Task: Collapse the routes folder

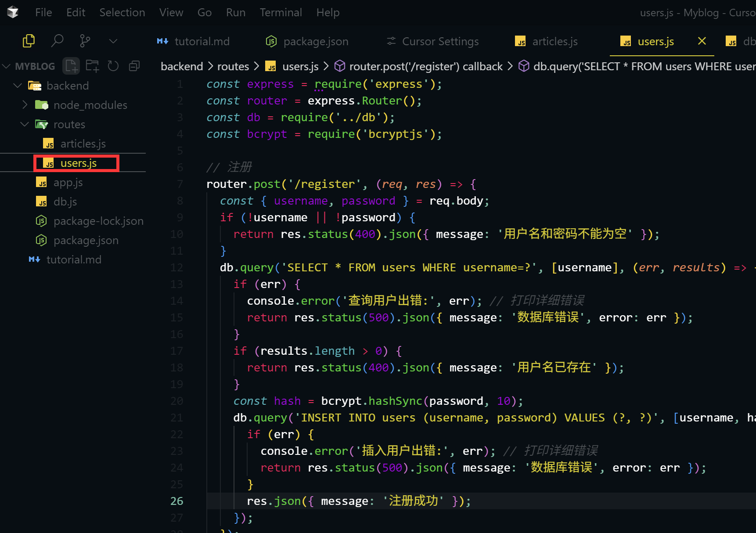Action: [25, 124]
